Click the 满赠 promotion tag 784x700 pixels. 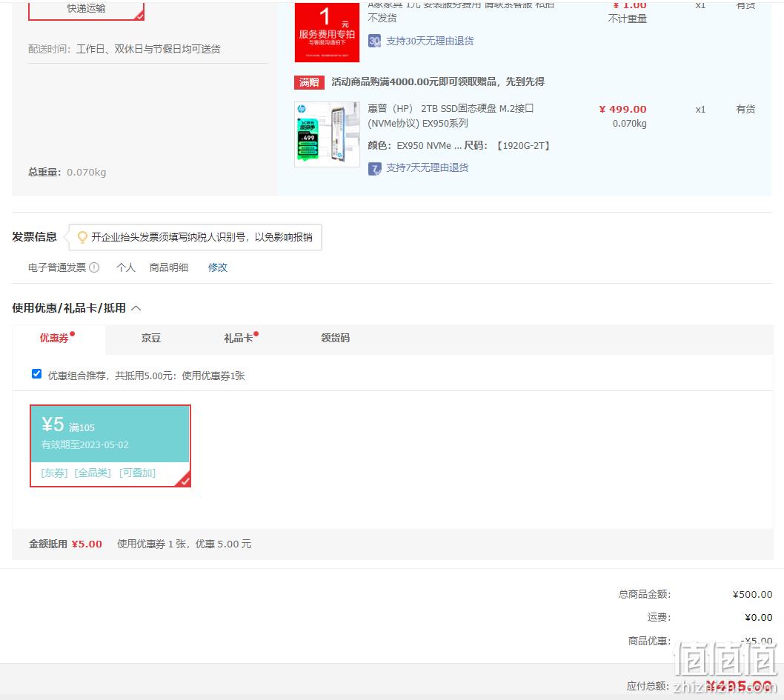point(309,82)
